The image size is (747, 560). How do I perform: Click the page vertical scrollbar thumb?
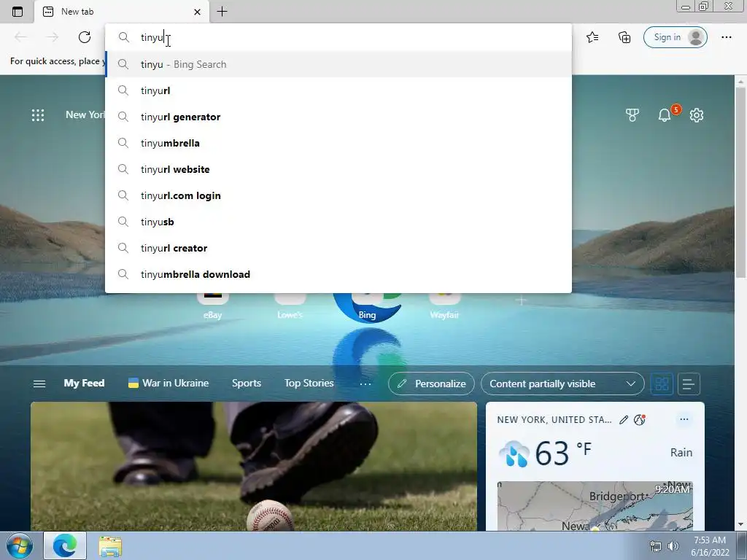coord(740,183)
